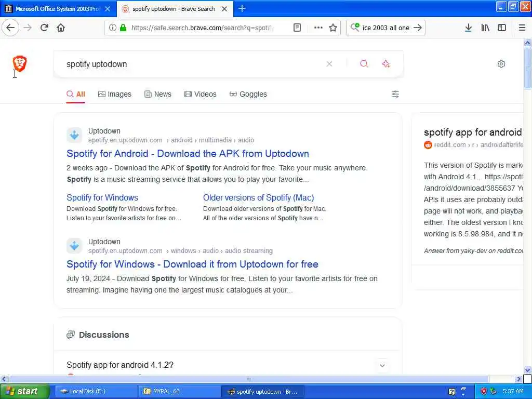Switch to Local Disk (E:) taskbar window
The height and width of the screenshot is (399, 532).
pyautogui.click(x=96, y=391)
